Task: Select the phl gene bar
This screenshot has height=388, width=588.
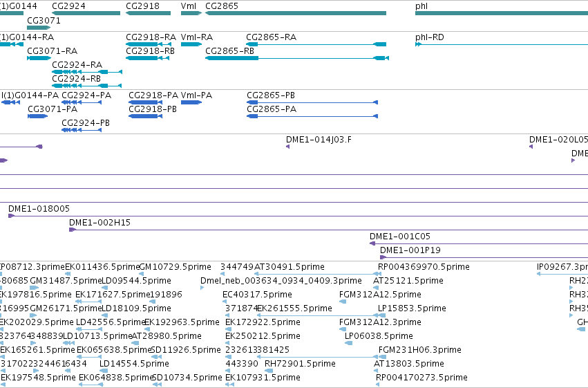Action: click(502, 13)
